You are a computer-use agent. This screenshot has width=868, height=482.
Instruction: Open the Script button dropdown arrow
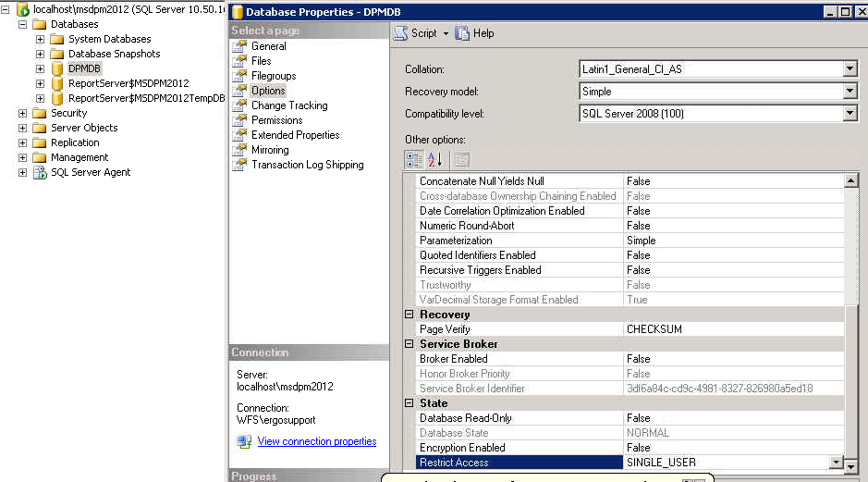click(x=445, y=33)
